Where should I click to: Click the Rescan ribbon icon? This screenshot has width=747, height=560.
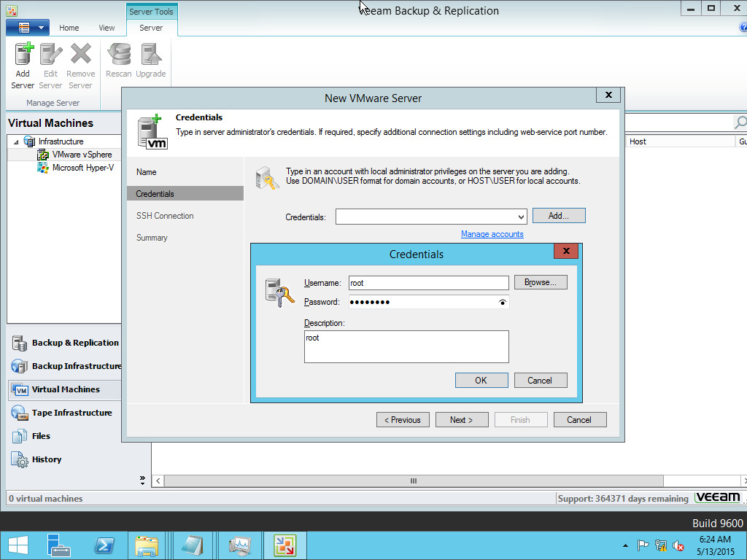coord(119,61)
